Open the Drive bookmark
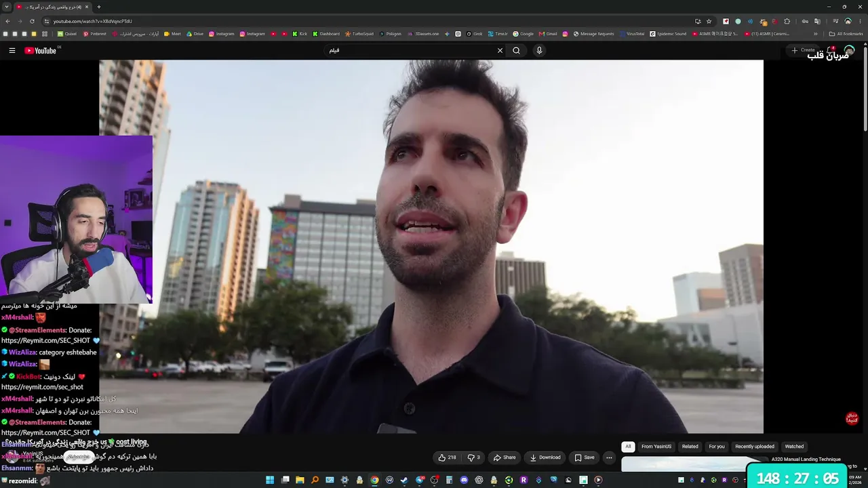Viewport: 868px width, 488px height. pos(195,34)
